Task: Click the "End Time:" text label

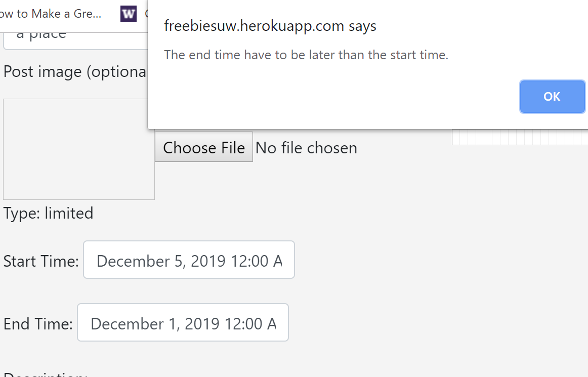Action: (x=38, y=323)
